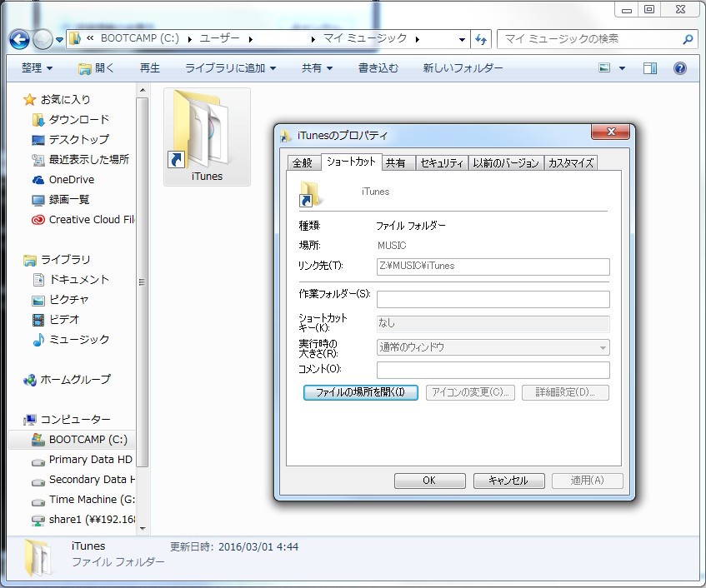Click the refresh button beside address bar
The height and width of the screenshot is (588, 706).
[481, 40]
